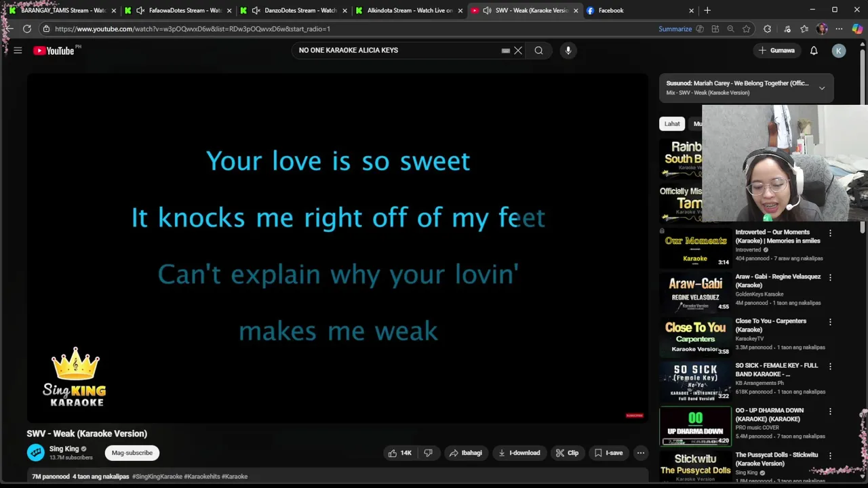Switch to DanzoDotes Stream tab
This screenshot has height=488, width=868.
pos(294,10)
